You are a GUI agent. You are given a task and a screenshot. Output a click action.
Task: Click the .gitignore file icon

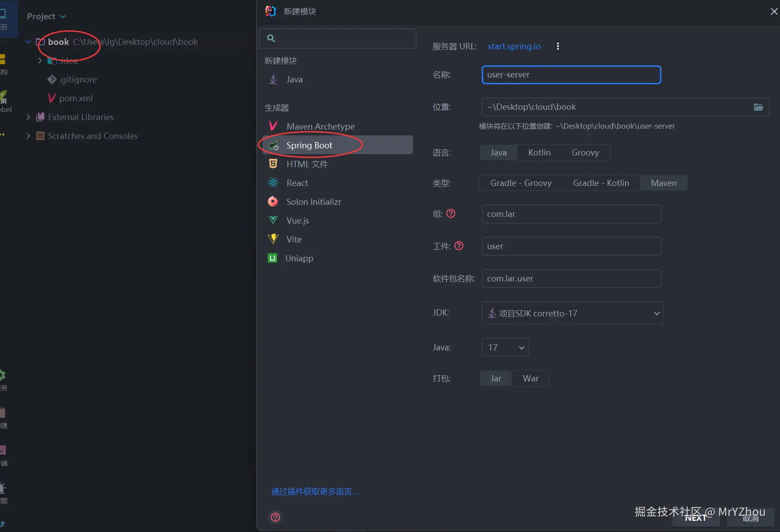click(52, 79)
